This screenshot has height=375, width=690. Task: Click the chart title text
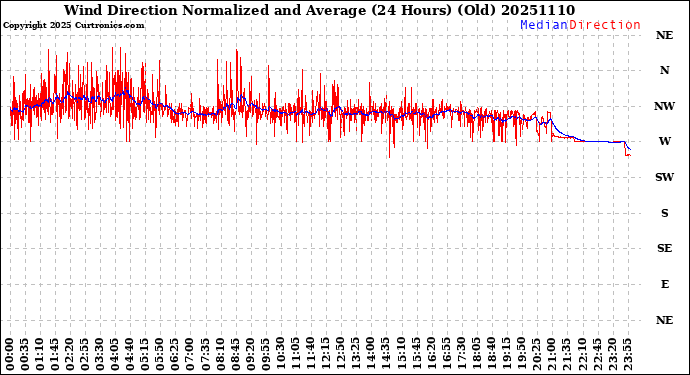click(x=319, y=10)
